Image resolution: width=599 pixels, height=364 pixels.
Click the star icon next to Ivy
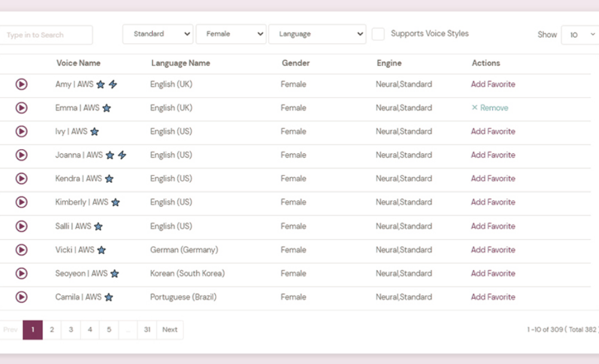point(95,132)
